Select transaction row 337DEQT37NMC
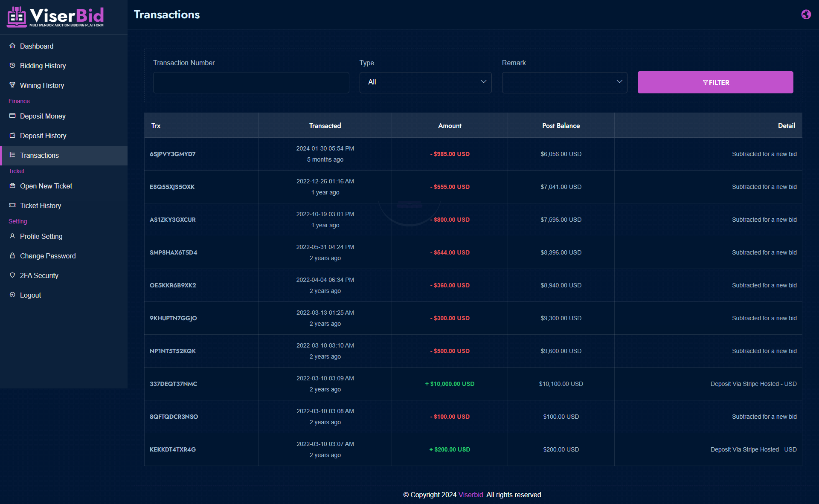819x504 pixels. (173, 384)
